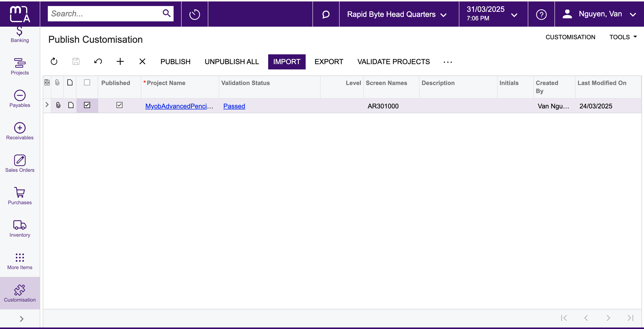Screen dimensions: 644x329
Task: Click the search magnifier icon
Action: tap(167, 13)
